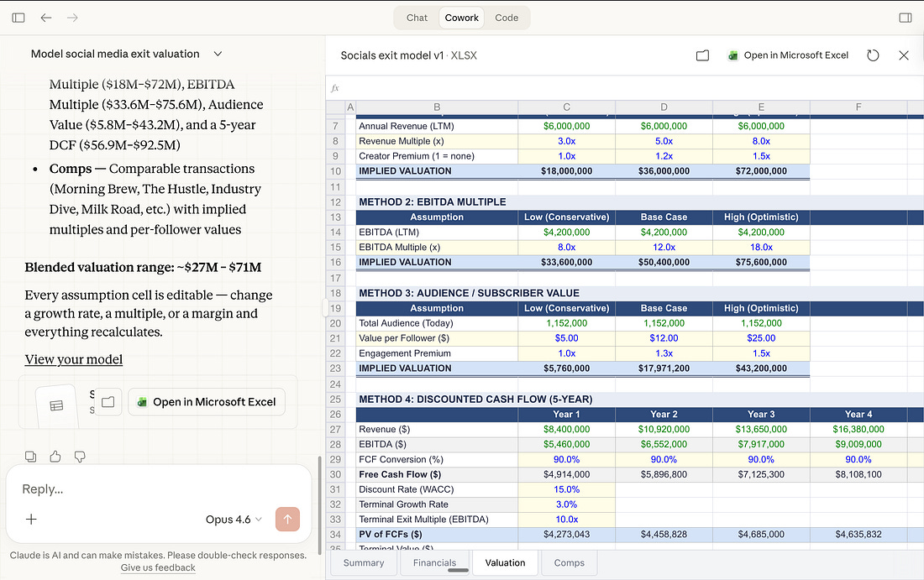Select the Cowork mode
The image size is (924, 580).
[x=461, y=18]
